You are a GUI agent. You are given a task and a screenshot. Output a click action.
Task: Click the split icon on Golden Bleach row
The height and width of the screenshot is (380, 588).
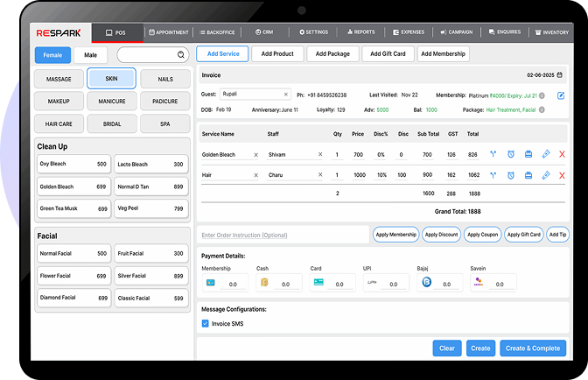click(493, 154)
